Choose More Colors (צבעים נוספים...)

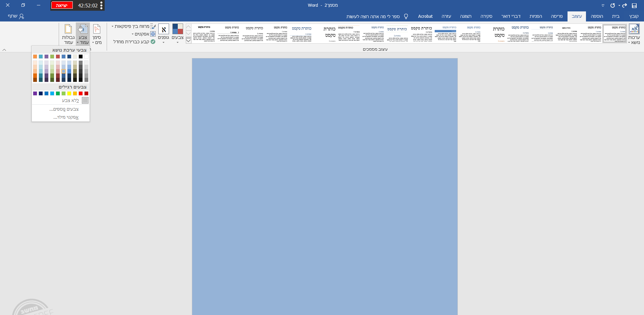[61, 109]
